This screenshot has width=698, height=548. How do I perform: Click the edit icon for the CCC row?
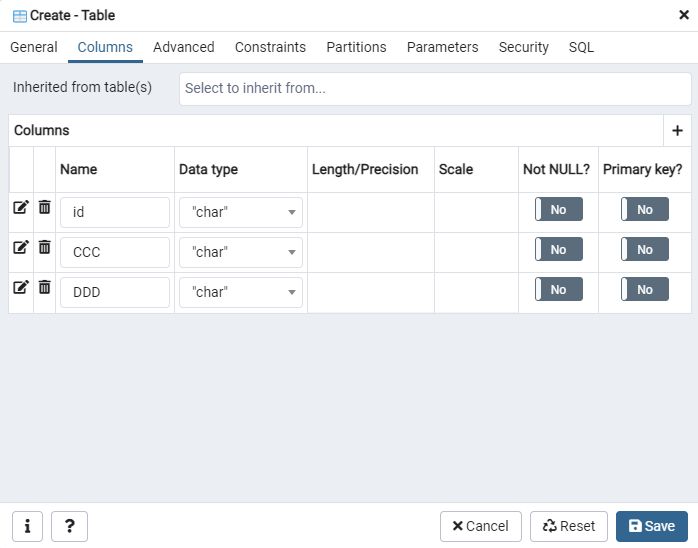click(x=21, y=247)
